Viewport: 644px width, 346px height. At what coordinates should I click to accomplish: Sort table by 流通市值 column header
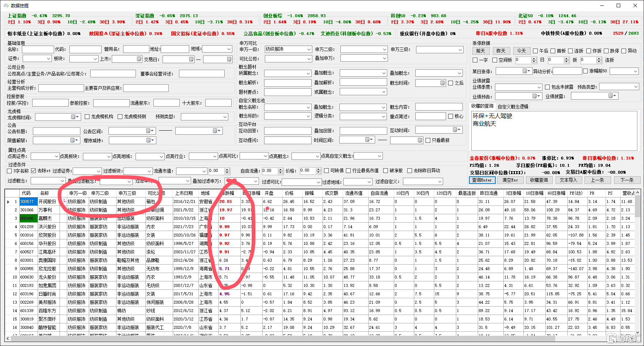[x=354, y=193]
